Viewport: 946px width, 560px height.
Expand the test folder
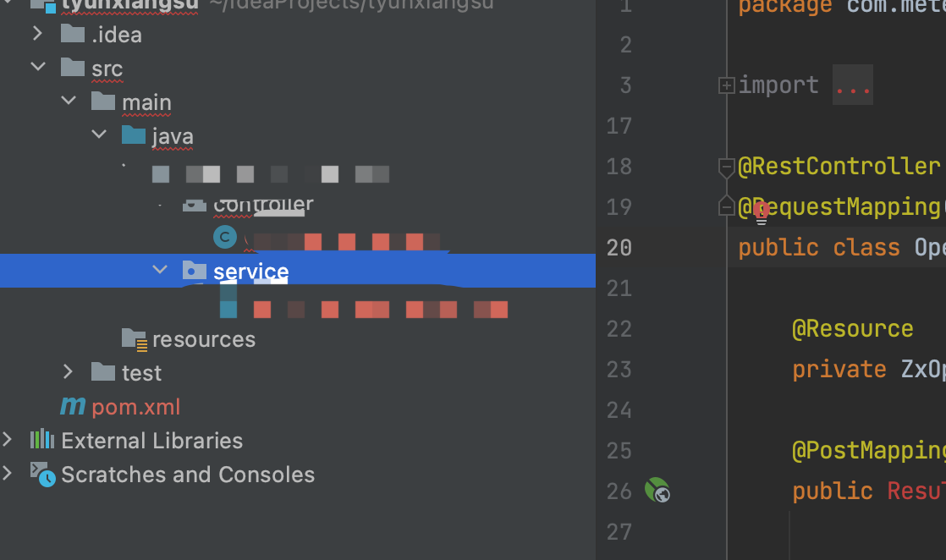point(69,372)
